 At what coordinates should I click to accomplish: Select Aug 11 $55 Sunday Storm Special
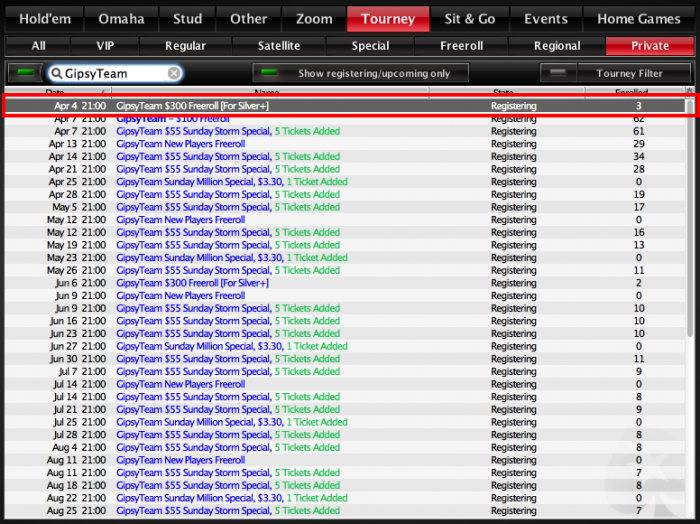[345, 473]
